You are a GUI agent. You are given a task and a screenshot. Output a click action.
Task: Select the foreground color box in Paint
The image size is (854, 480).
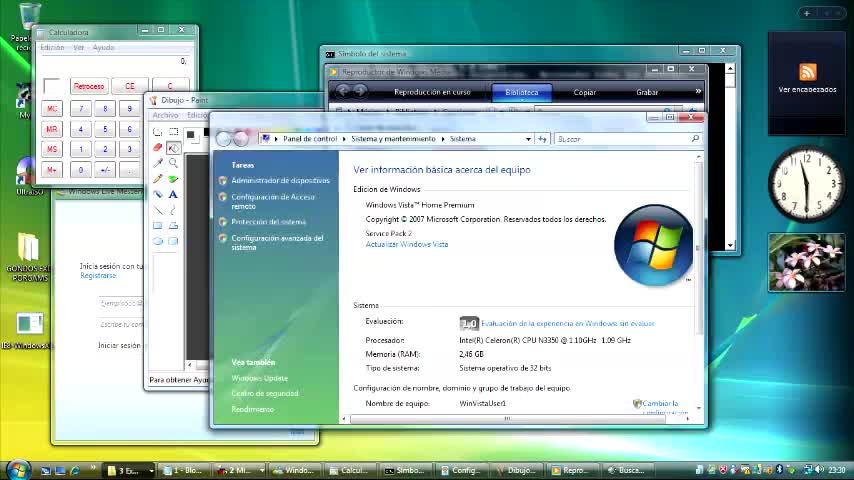tap(191, 135)
